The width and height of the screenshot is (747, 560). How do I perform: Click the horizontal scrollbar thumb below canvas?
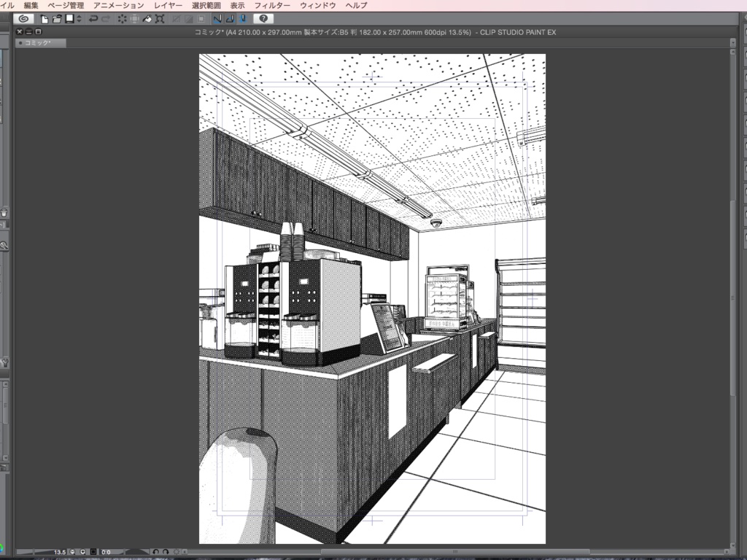(455, 552)
